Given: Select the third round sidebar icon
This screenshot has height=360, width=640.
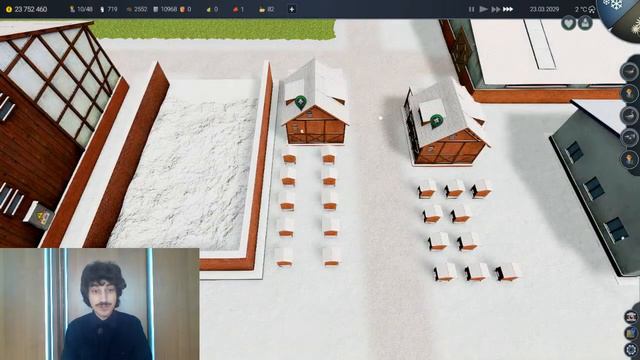Looking at the screenshot, I should (629, 116).
